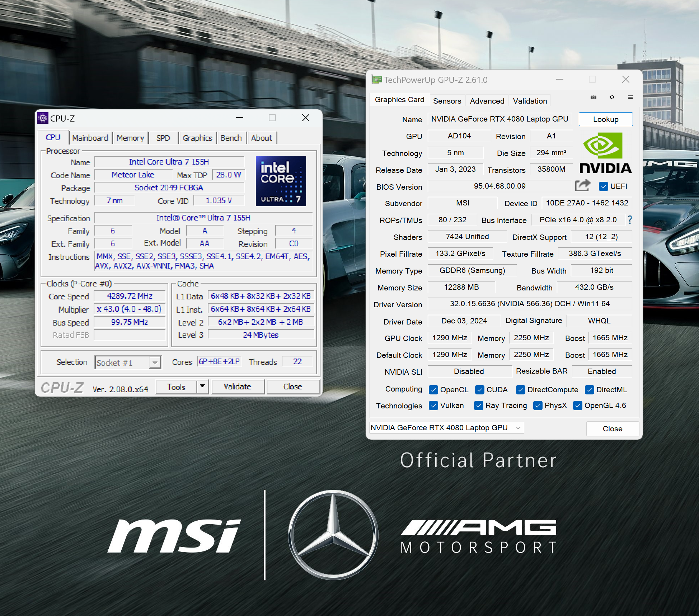Minimize the GPU-Z window

(560, 79)
